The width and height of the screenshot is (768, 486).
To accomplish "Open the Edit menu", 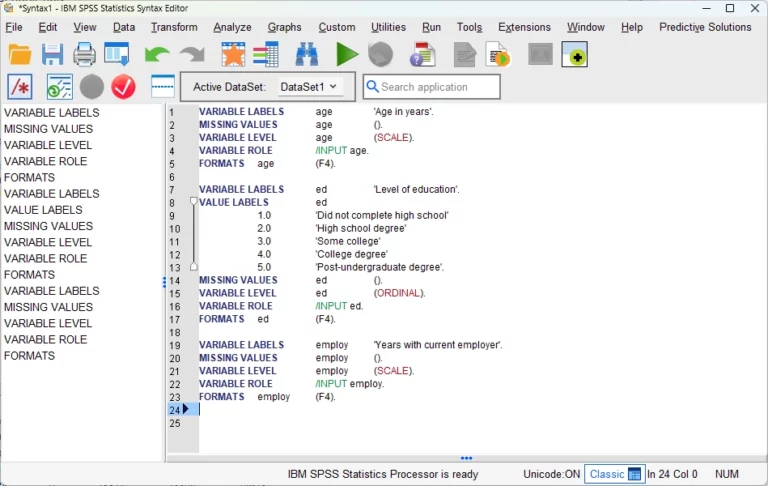I will 48,27.
